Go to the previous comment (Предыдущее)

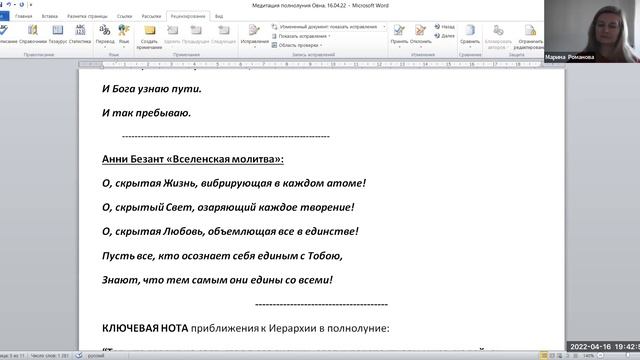(196, 34)
